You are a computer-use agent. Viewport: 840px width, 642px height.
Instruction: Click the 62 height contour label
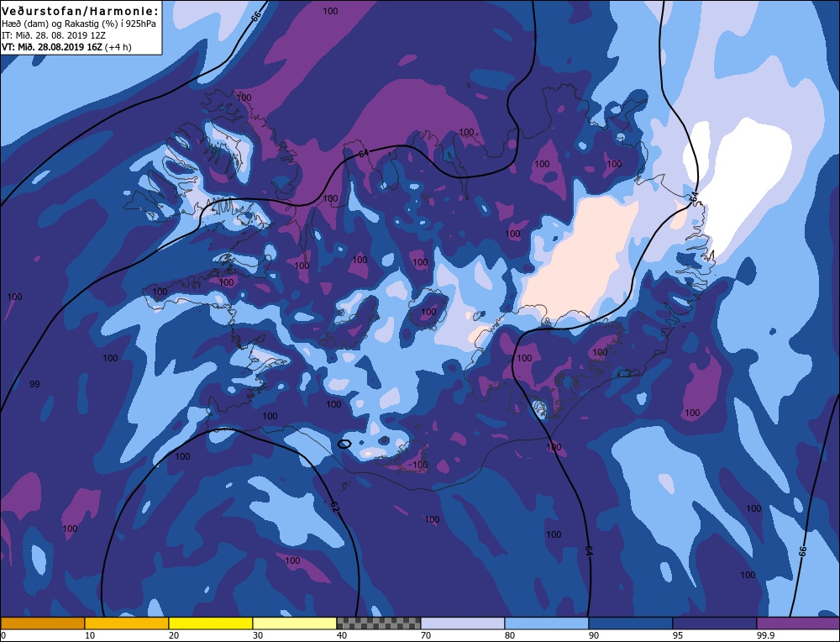click(x=335, y=506)
